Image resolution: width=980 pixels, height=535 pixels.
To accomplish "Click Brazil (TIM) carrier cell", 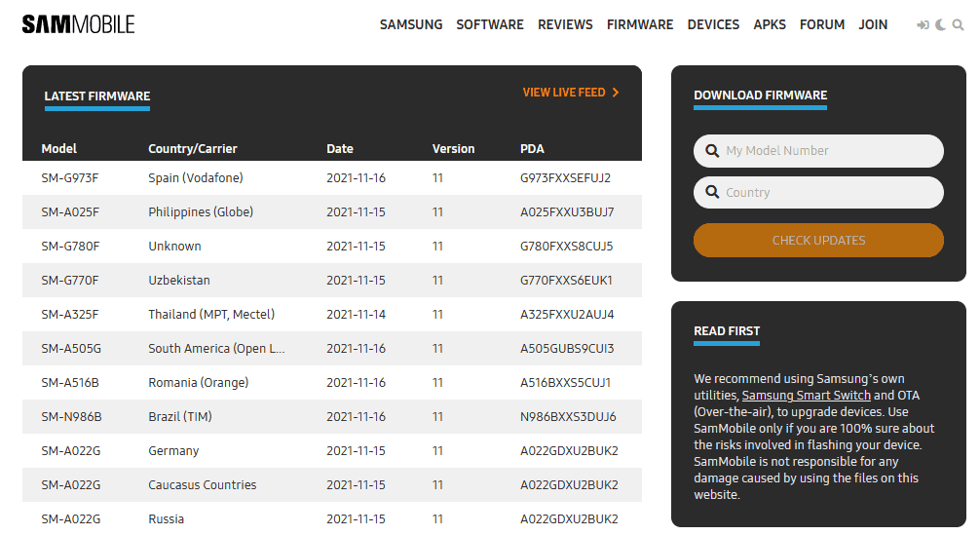I will pos(180,416).
